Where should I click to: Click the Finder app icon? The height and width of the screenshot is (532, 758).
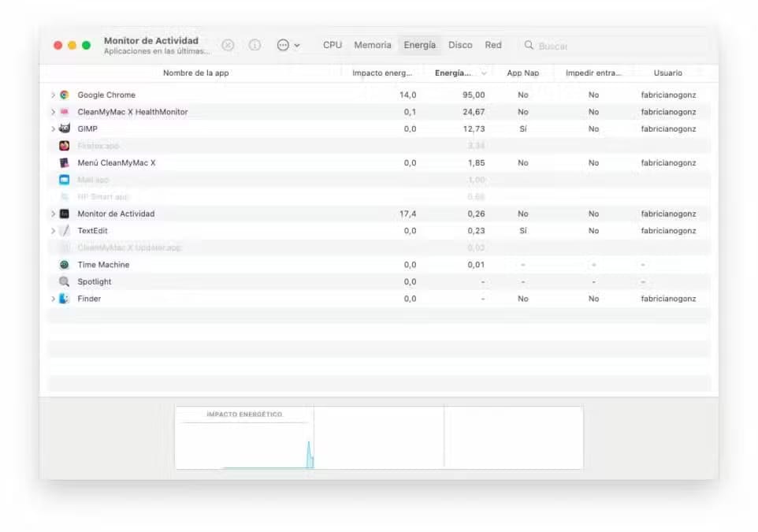pyautogui.click(x=65, y=299)
